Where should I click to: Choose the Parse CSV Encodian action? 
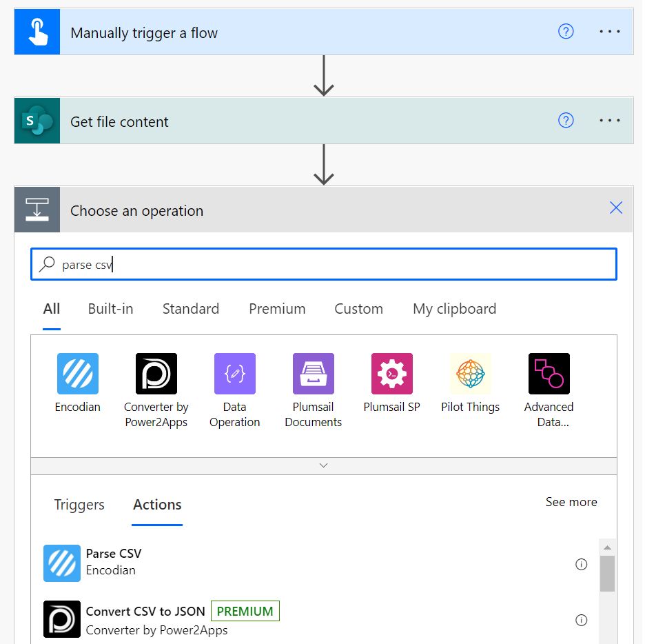[315, 563]
